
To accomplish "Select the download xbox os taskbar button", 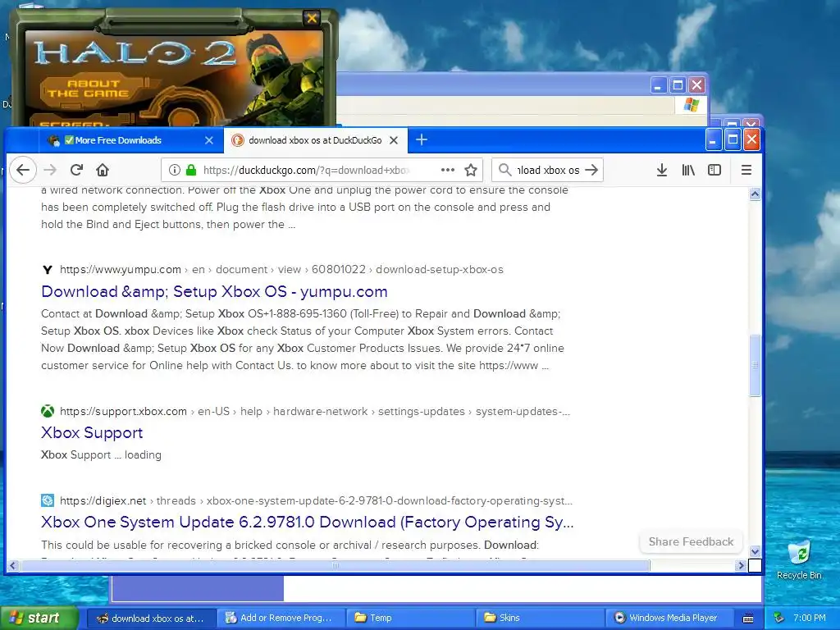I will click(151, 619).
